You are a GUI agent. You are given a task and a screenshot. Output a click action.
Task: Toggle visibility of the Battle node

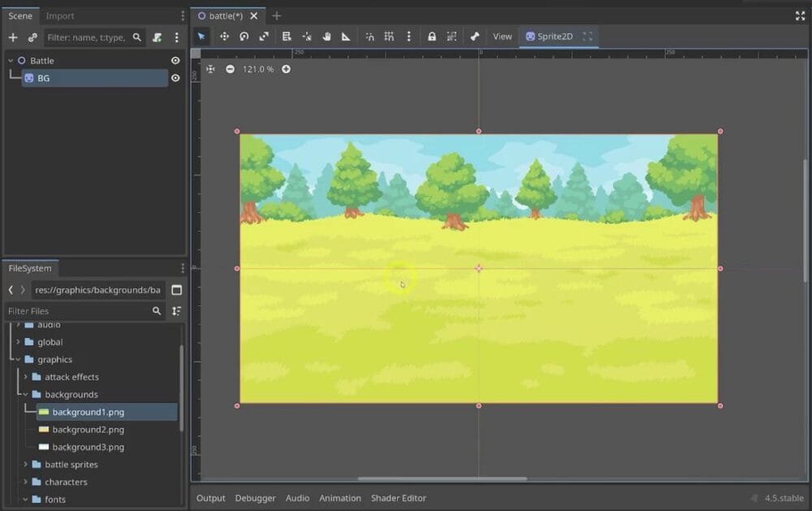coord(175,61)
